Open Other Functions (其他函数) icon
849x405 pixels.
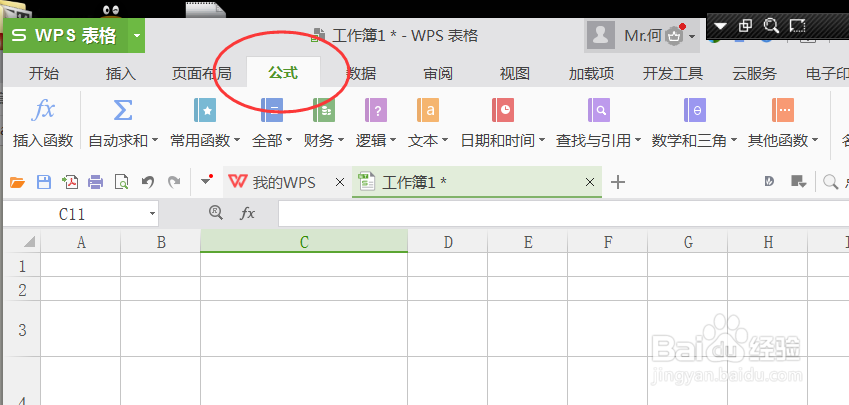[783, 110]
